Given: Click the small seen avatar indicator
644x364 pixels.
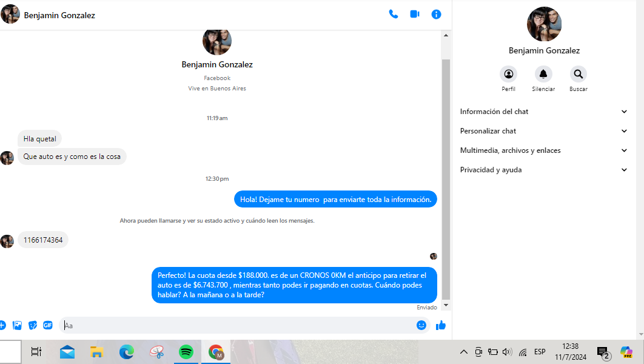Looking at the screenshot, I should (x=434, y=257).
